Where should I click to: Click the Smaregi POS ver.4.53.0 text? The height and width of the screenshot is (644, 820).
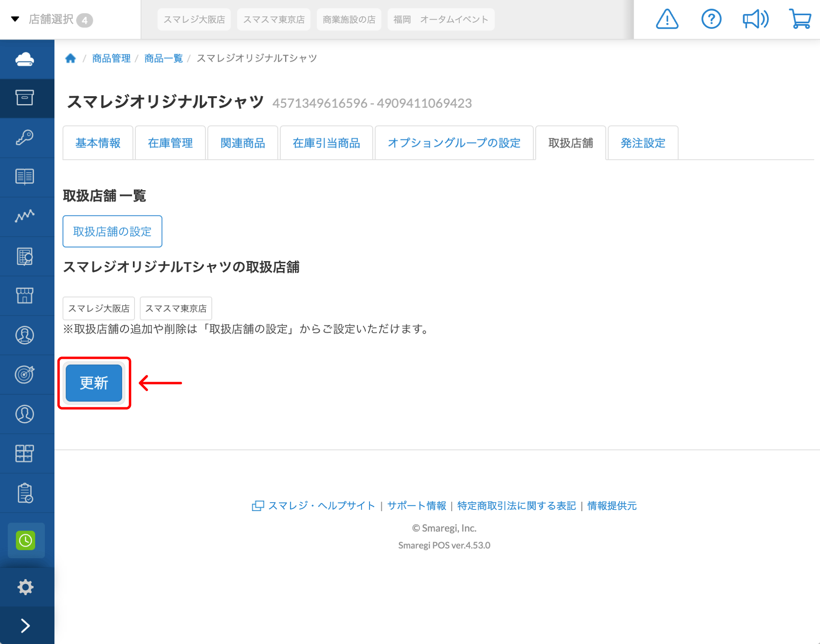pos(444,545)
